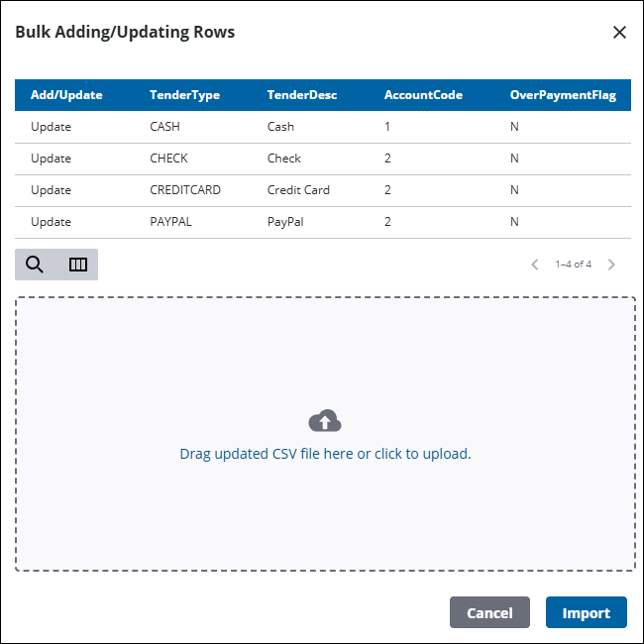
Task: Sort by the TenderDesc column header
Action: pos(302,95)
